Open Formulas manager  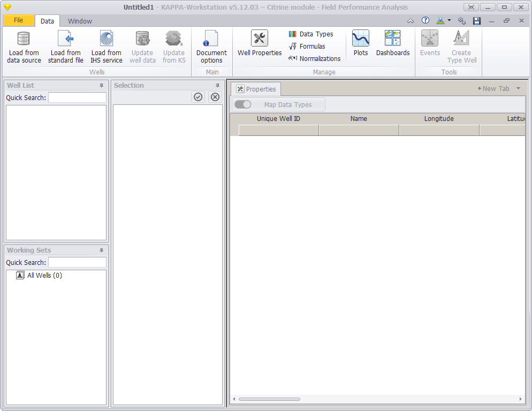[307, 46]
